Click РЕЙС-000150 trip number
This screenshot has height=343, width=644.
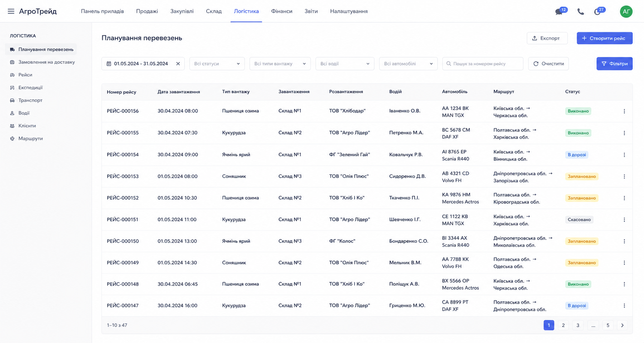[x=123, y=241]
